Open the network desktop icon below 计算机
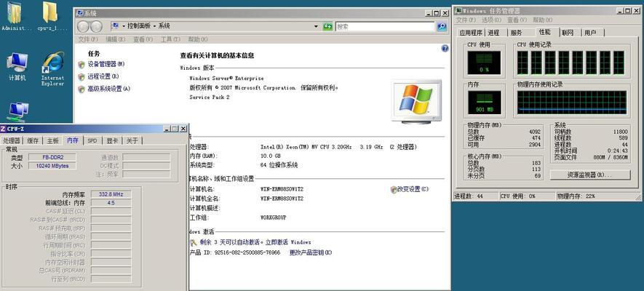This screenshot has width=644, height=291. 17,111
